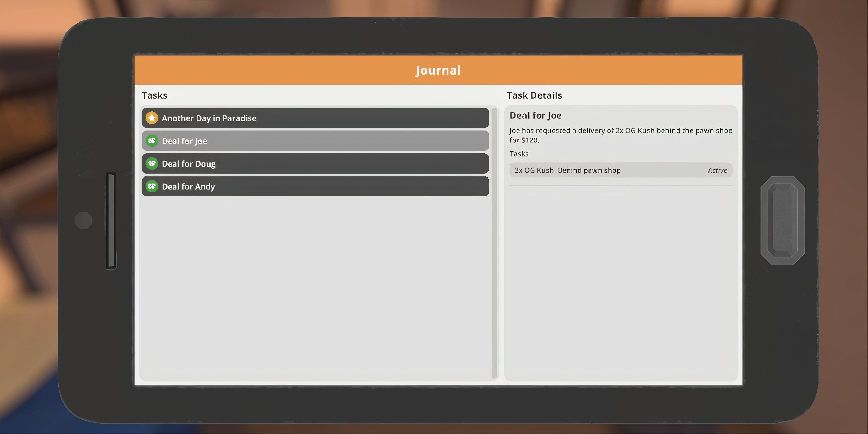This screenshot has height=434, width=868.
Task: Click the Active status label
Action: tap(717, 170)
